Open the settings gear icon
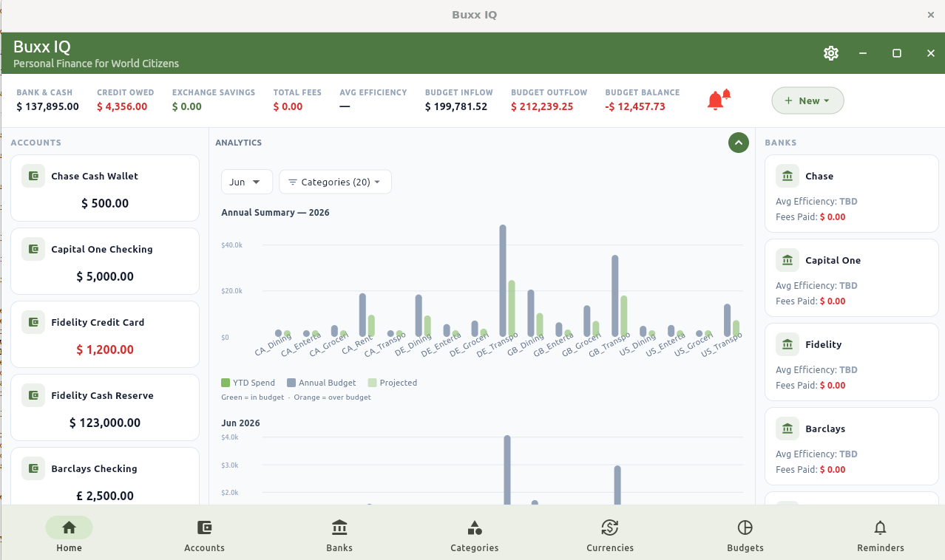The height and width of the screenshot is (560, 945). pyautogui.click(x=831, y=53)
